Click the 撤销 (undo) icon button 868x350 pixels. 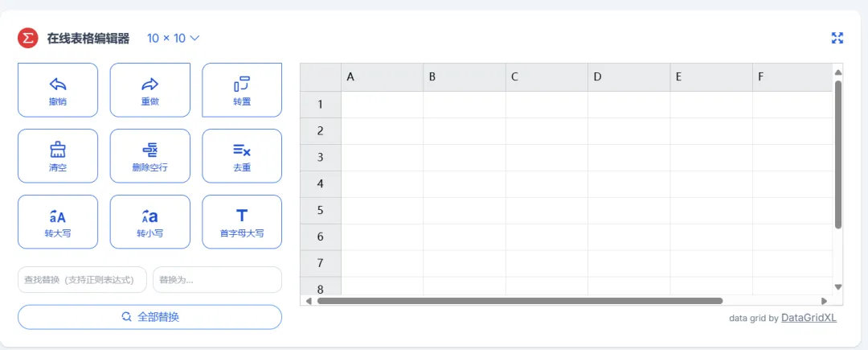[x=57, y=89]
